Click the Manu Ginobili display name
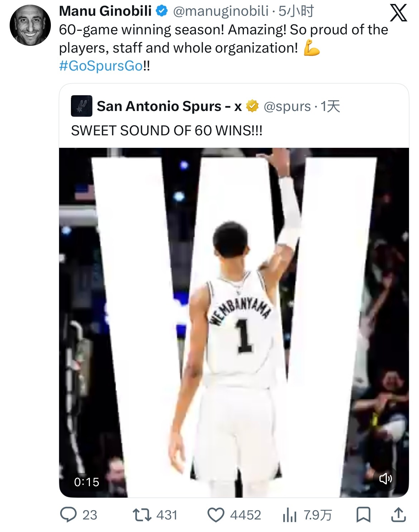The image size is (419, 532). (105, 11)
